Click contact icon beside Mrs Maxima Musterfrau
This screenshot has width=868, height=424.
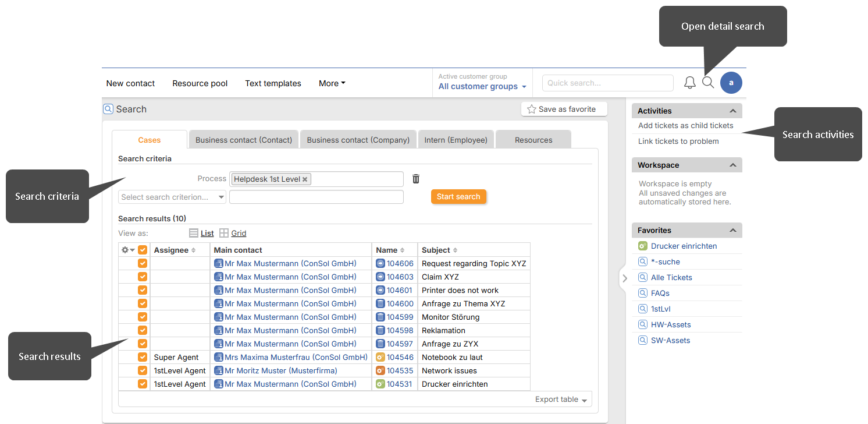(x=219, y=357)
